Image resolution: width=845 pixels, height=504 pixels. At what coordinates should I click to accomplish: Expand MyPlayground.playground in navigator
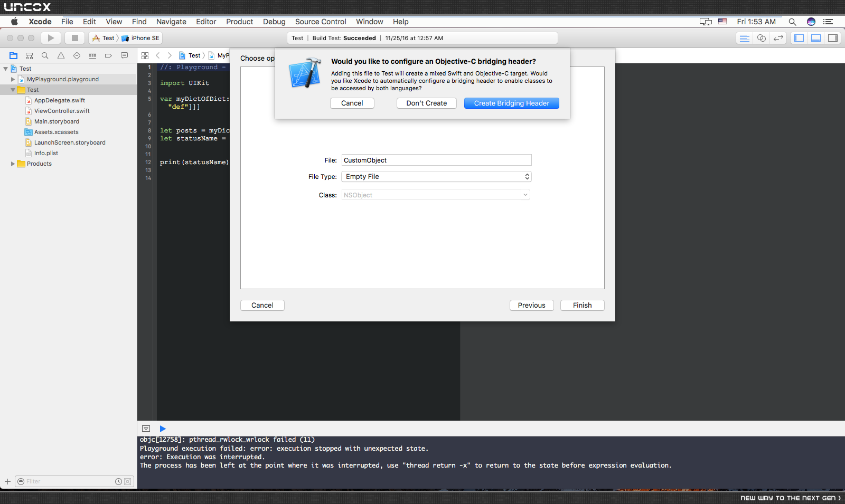pos(13,79)
